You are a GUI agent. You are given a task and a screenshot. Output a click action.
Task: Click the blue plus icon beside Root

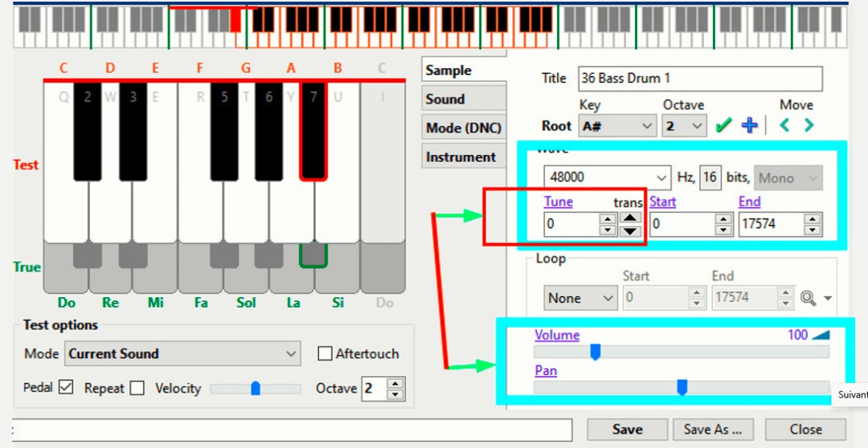click(749, 126)
